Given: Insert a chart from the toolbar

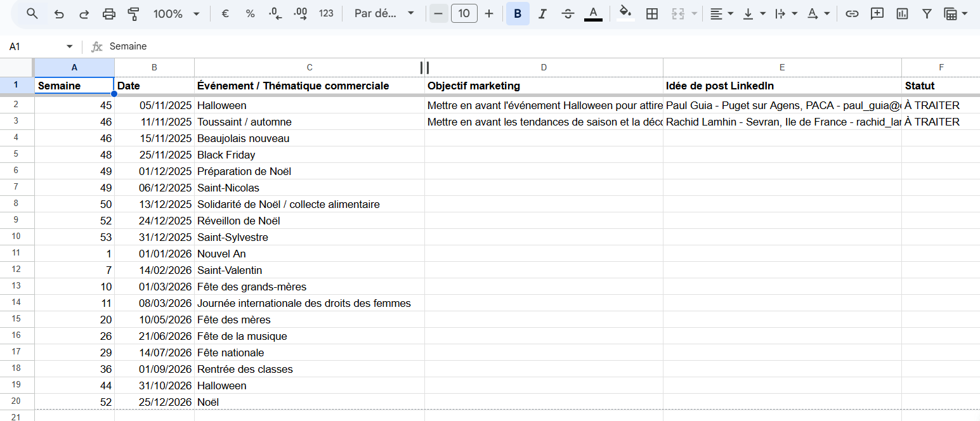Looking at the screenshot, I should 902,14.
